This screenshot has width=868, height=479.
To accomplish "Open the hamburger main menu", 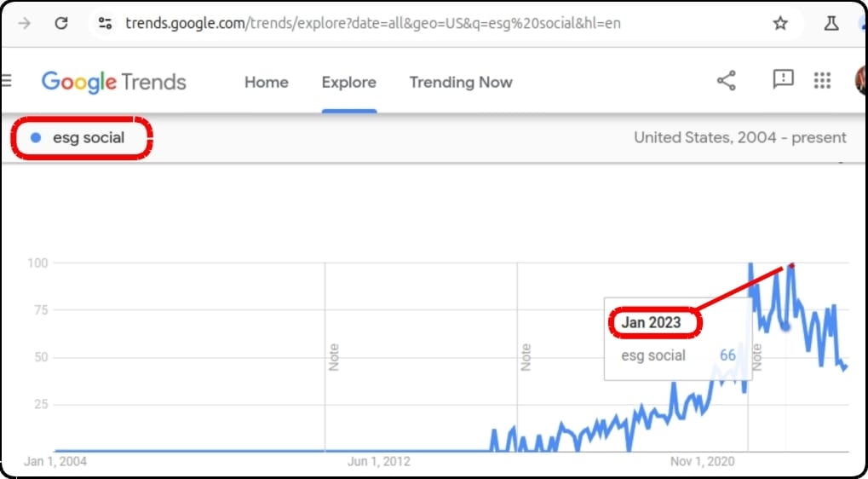I will (6, 82).
